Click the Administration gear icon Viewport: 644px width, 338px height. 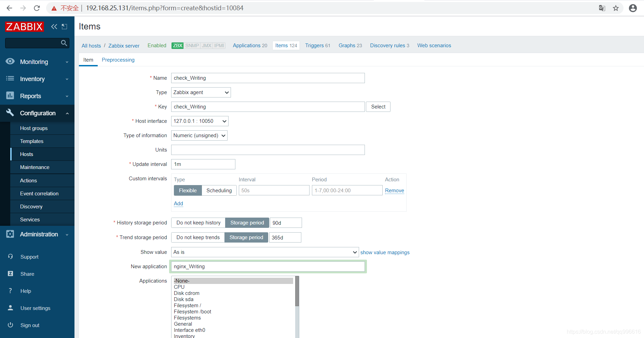[10, 234]
